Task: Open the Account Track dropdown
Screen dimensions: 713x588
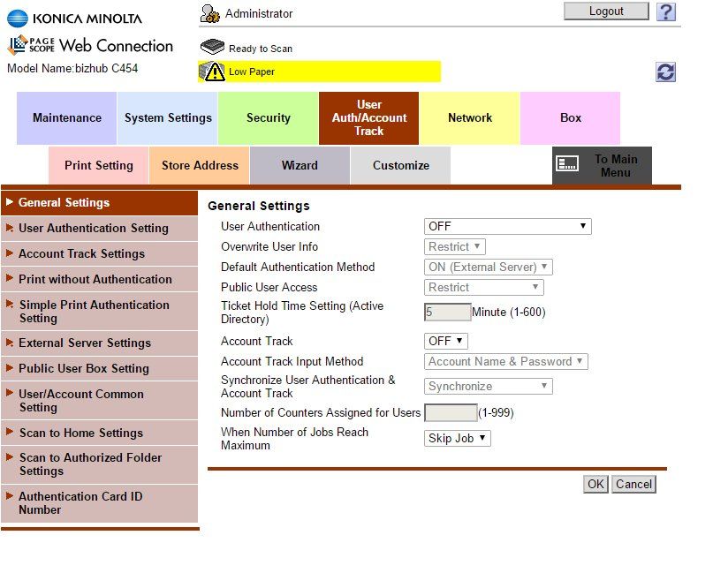Action: point(446,341)
